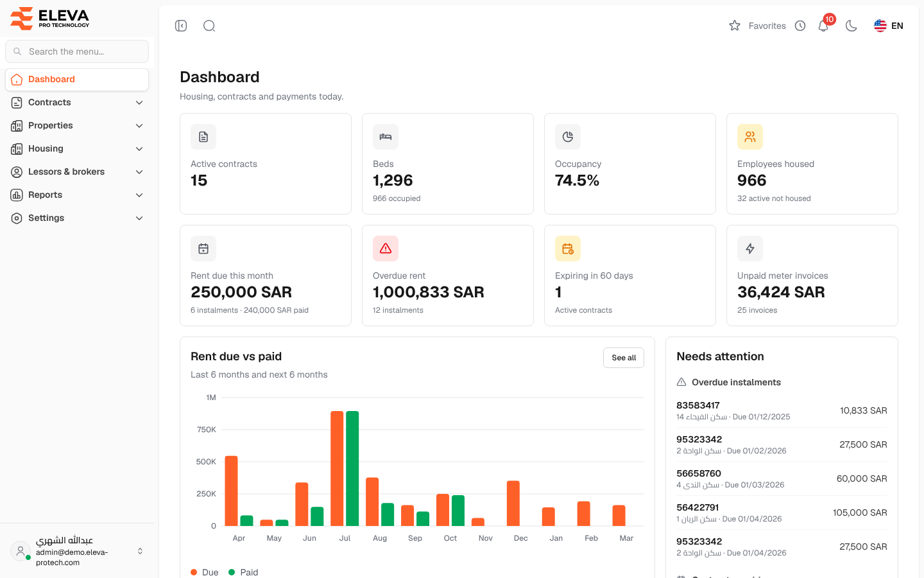Viewport: 924px width, 578px height.
Task: Click the Expiring in 60 days calendar icon
Action: tap(568, 249)
